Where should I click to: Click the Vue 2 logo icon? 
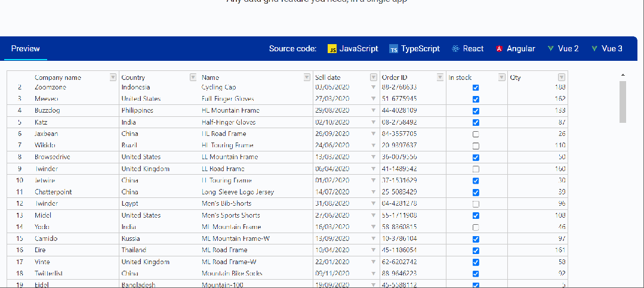click(x=550, y=49)
